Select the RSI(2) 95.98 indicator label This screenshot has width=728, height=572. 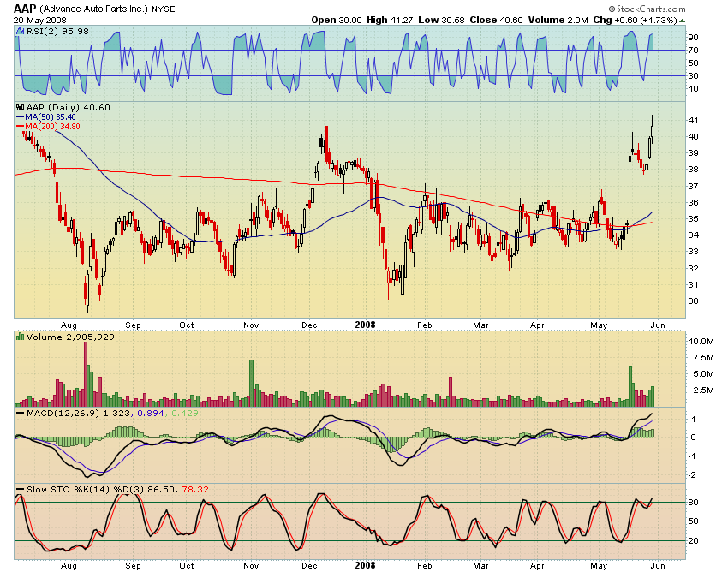tap(57, 31)
